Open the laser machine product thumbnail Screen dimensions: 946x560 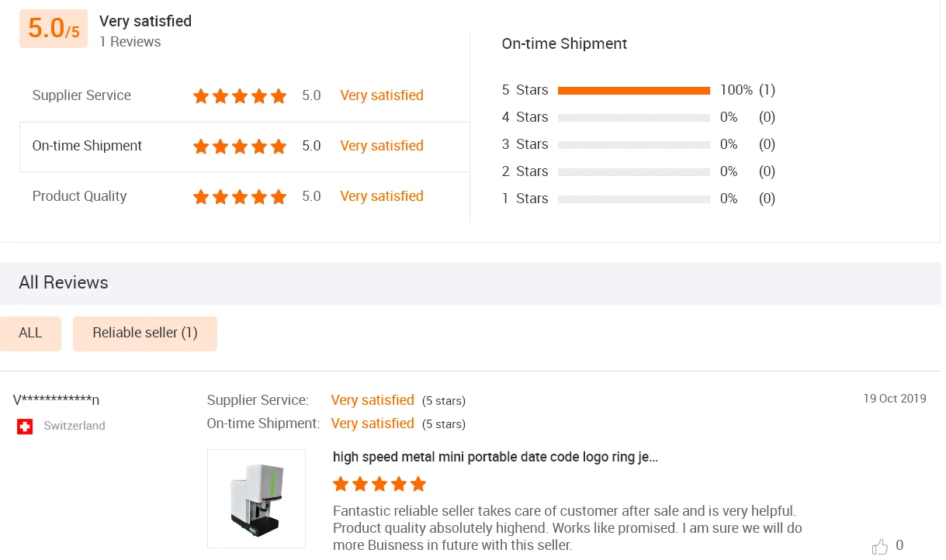256,499
